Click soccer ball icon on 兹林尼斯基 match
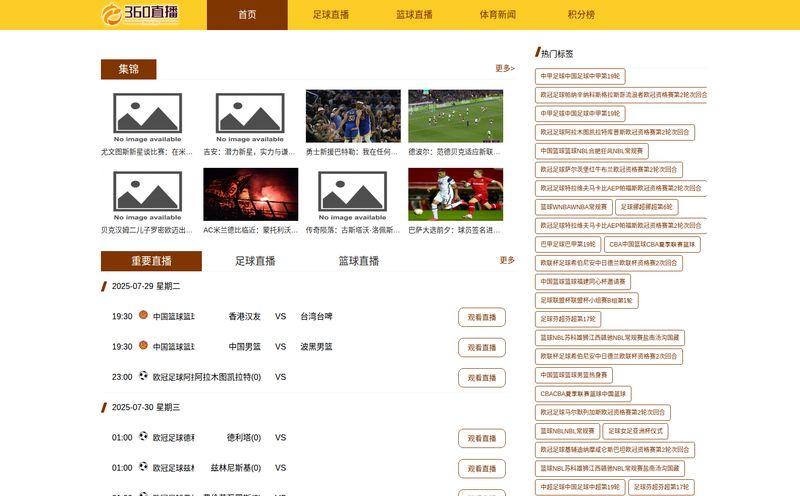Image resolution: width=800 pixels, height=496 pixels. pos(143,466)
